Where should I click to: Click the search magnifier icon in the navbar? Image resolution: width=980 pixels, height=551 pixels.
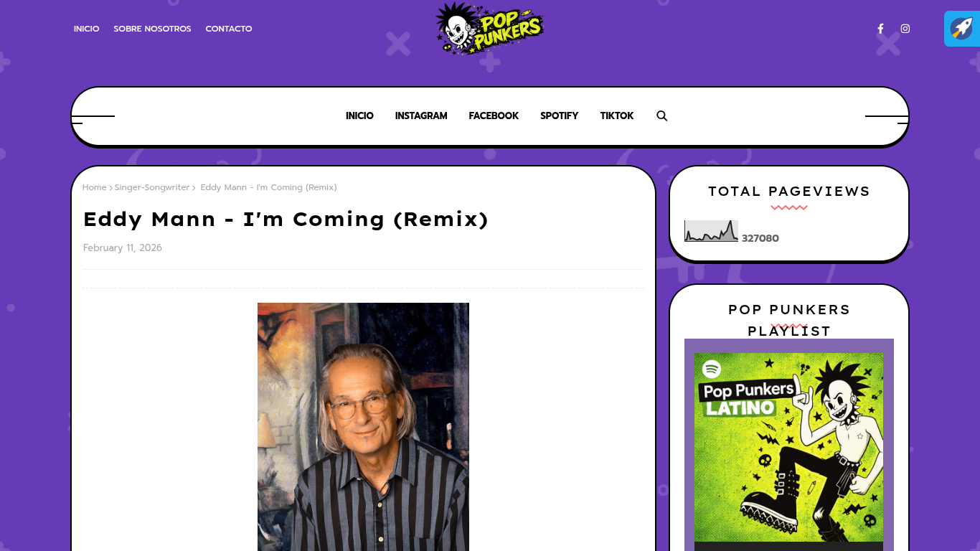coord(662,116)
